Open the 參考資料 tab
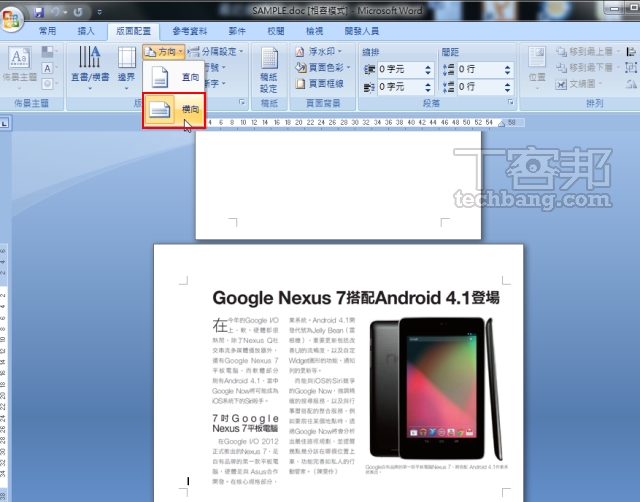Viewport: 640px width, 502px height. pos(190,31)
